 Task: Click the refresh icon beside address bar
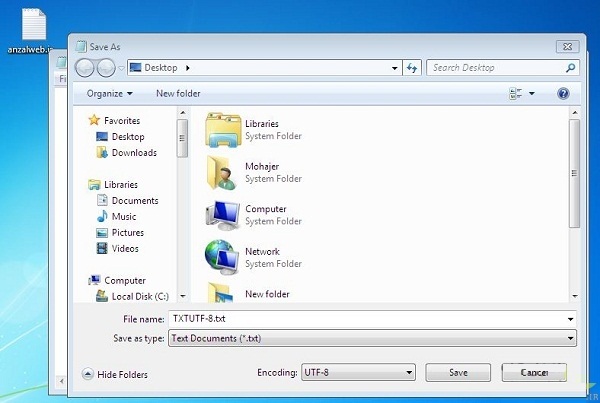click(x=411, y=68)
